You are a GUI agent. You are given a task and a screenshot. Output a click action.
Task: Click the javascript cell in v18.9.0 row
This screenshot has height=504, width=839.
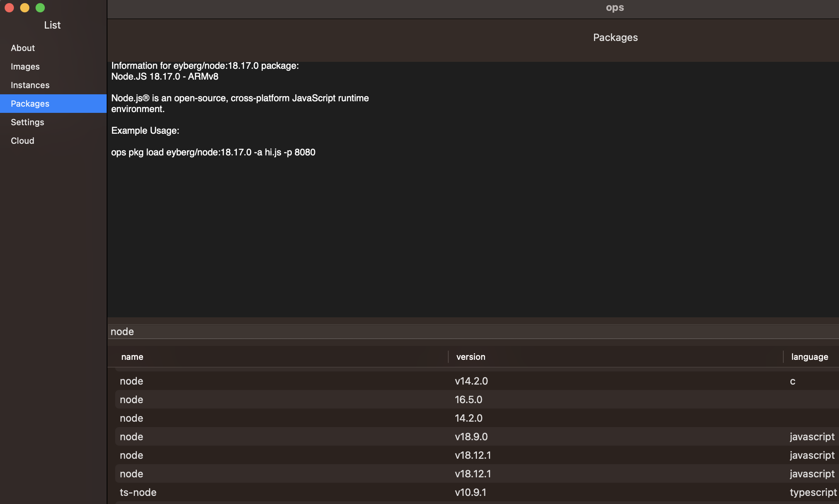pyautogui.click(x=812, y=437)
